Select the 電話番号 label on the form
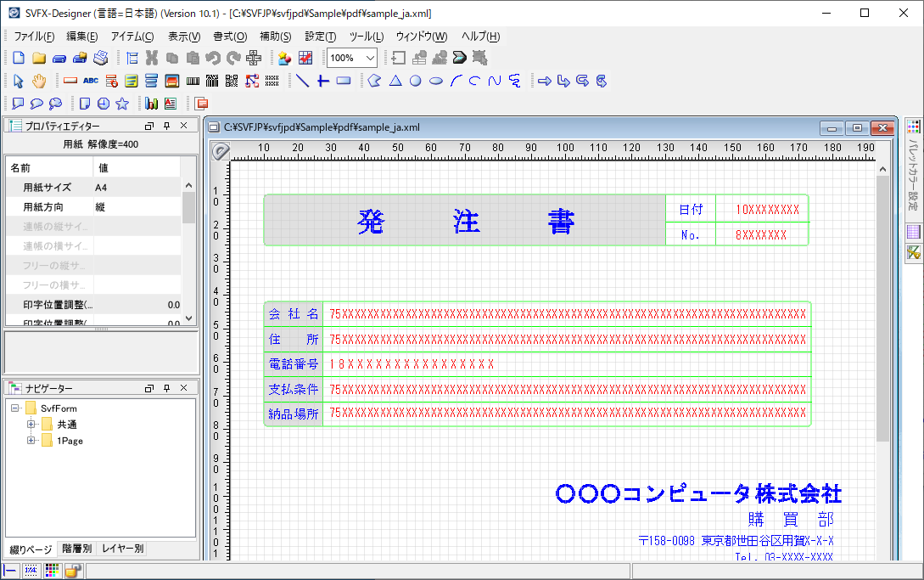 (294, 364)
